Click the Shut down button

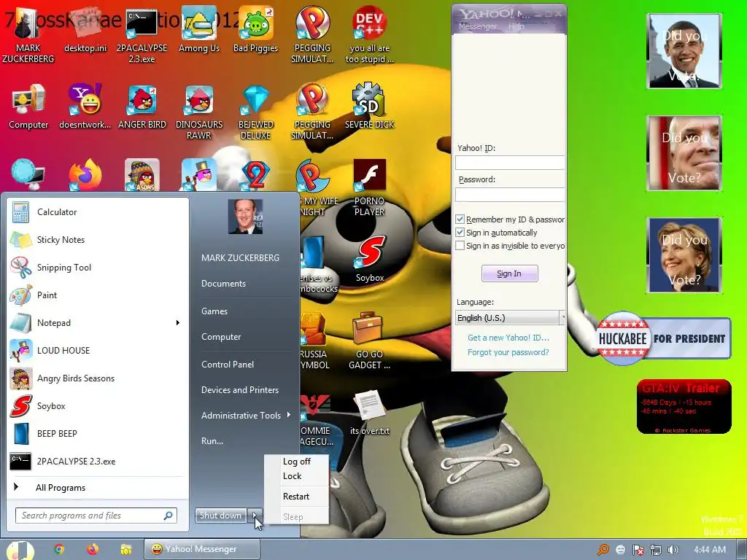click(x=220, y=516)
